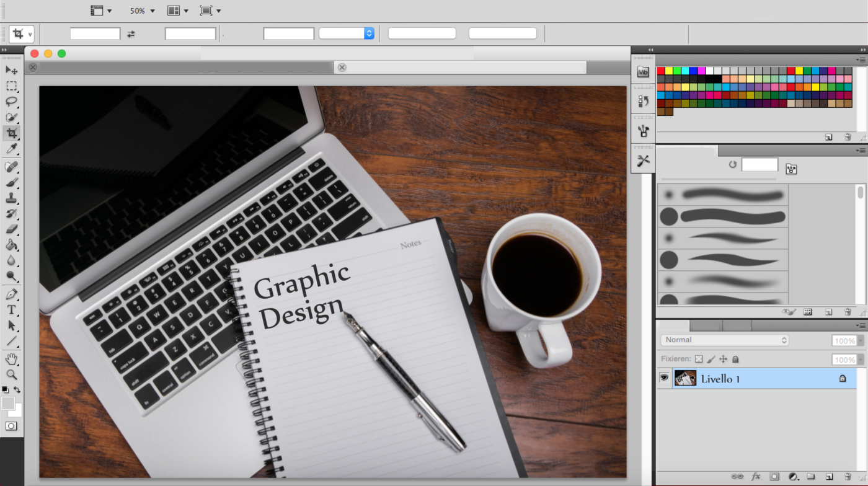Open the 50% zoom level dropdown
This screenshot has width=868, height=486.
[142, 11]
